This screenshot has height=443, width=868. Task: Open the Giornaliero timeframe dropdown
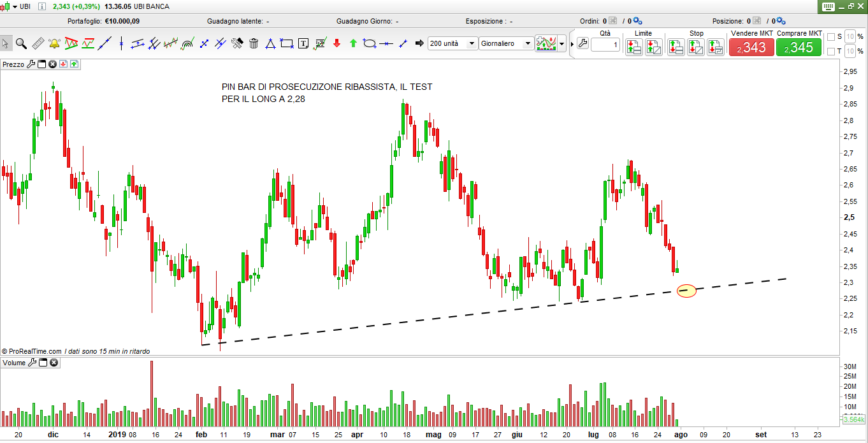click(527, 44)
